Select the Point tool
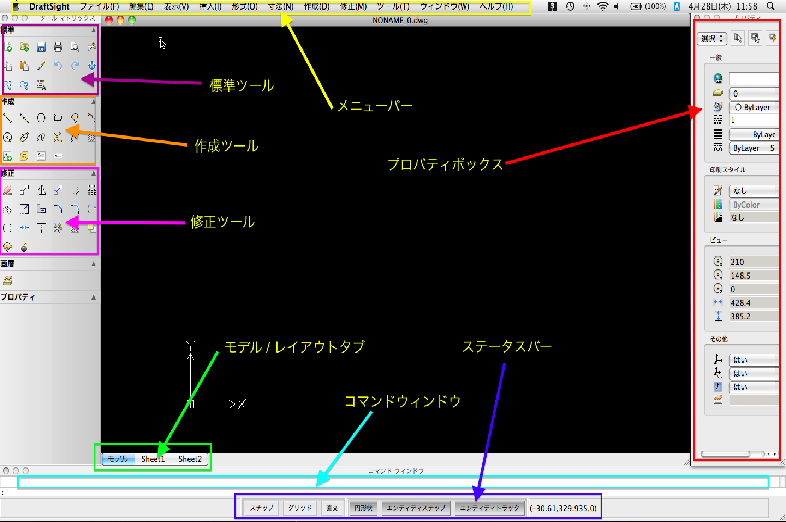The height and width of the screenshot is (522, 786). point(58,137)
